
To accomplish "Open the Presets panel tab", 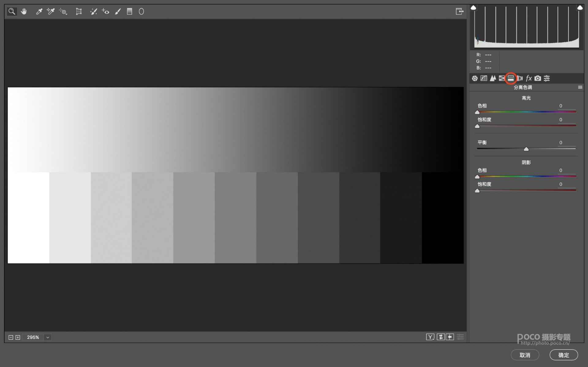I will pyautogui.click(x=547, y=78).
